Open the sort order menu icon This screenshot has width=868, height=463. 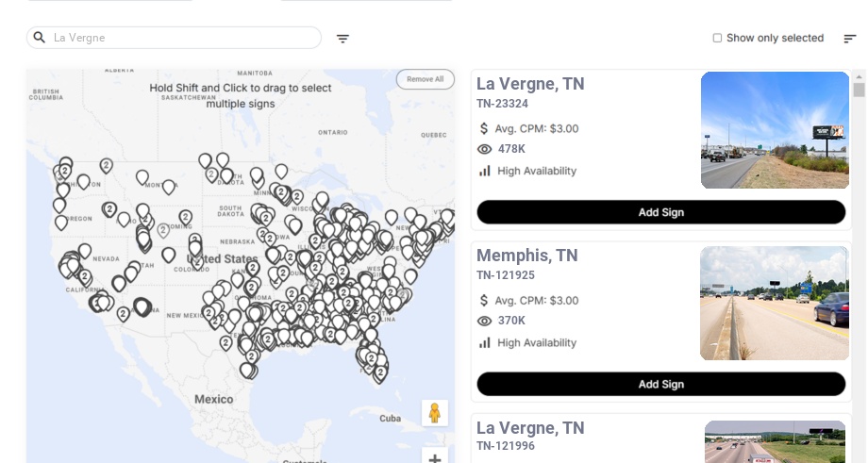point(849,39)
